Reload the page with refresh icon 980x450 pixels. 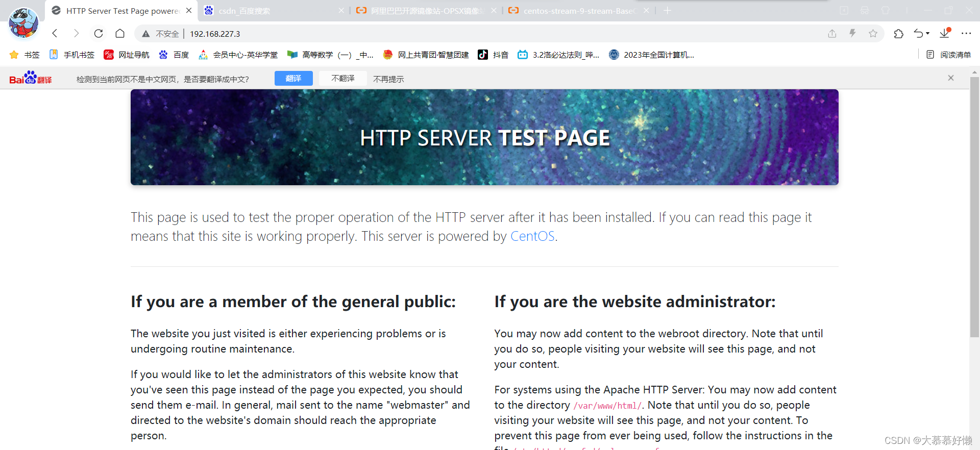pos(99,34)
